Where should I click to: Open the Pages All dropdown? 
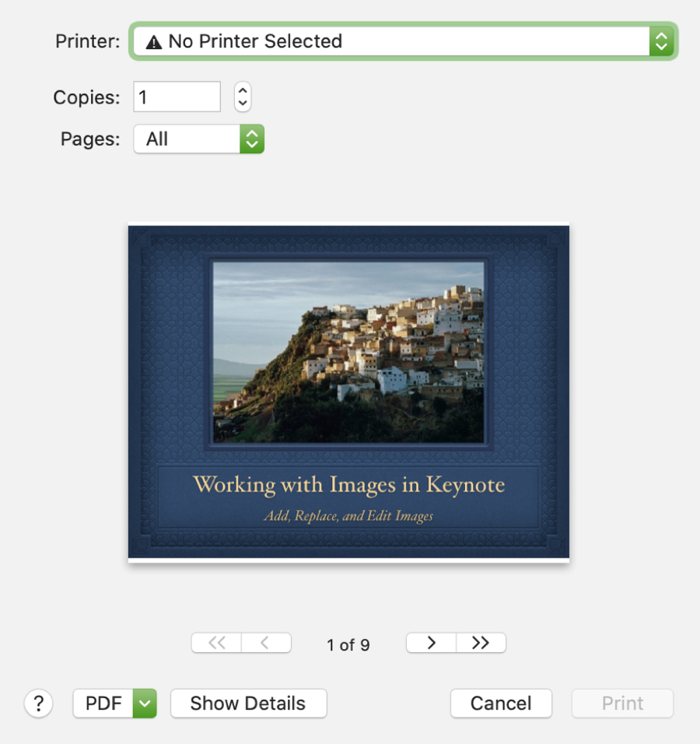pyautogui.click(x=198, y=139)
